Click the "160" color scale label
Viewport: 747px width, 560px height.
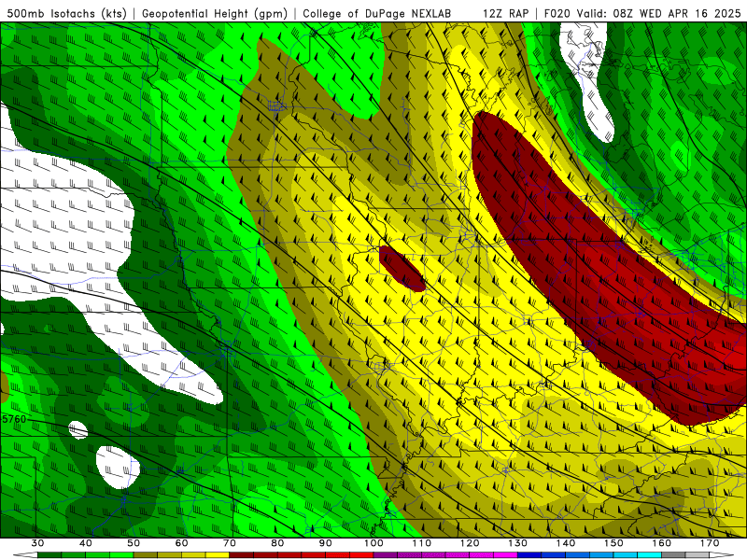662,543
